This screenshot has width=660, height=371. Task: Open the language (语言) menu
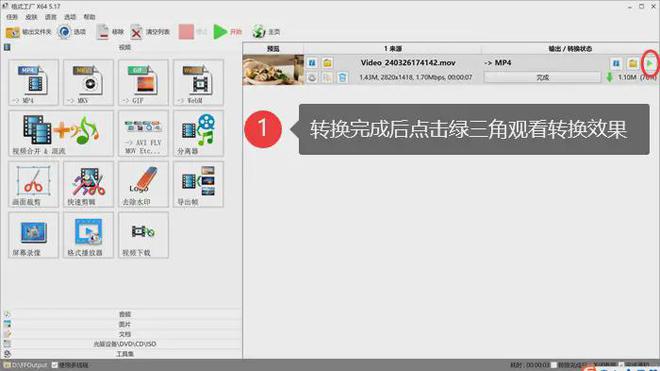(51, 17)
